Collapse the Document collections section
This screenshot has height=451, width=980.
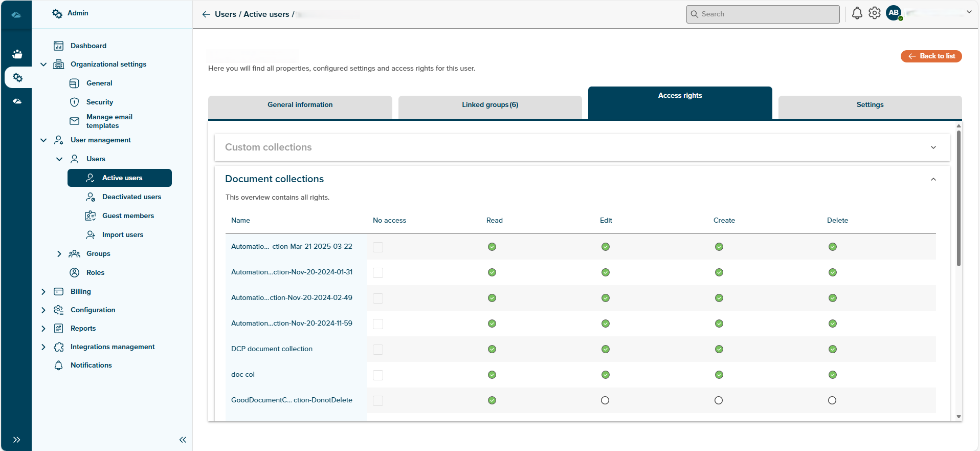coord(933,179)
